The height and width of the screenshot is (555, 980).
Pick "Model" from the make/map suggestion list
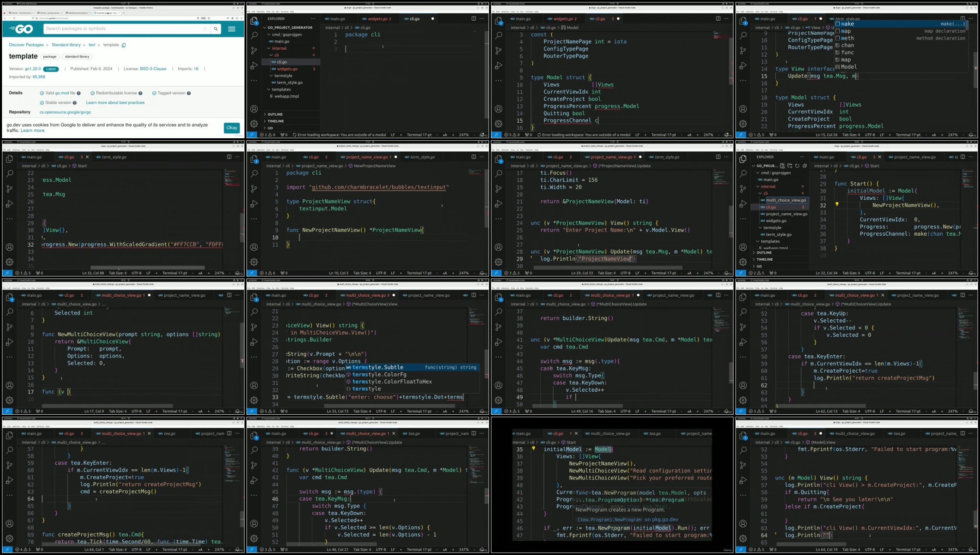click(x=901, y=67)
